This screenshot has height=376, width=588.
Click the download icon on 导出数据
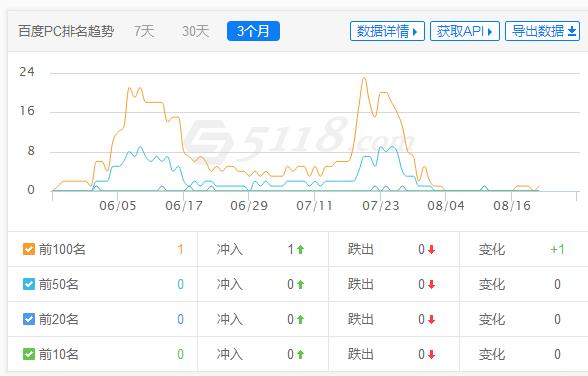[572, 31]
